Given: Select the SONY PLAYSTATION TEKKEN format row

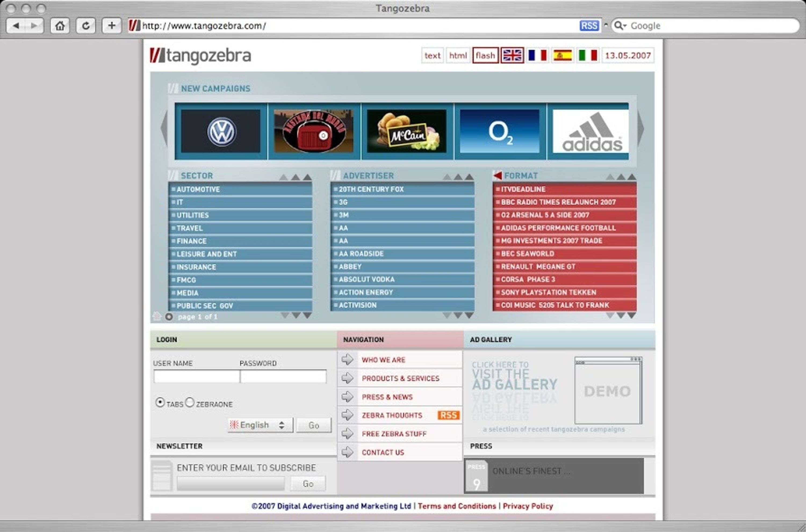Looking at the screenshot, I should pos(565,292).
